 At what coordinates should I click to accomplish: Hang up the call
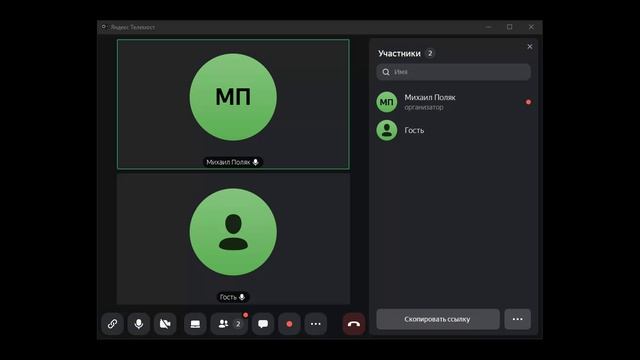354,324
